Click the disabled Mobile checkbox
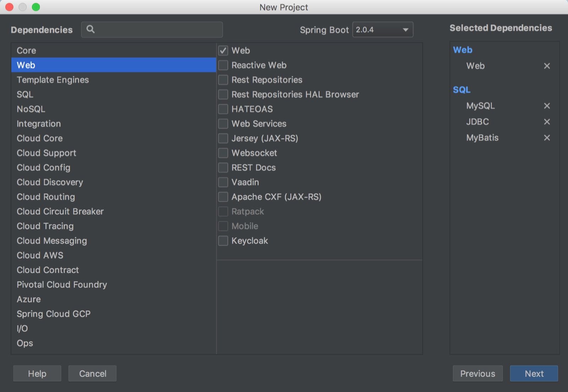Screen dimensions: 568x392 (223, 226)
